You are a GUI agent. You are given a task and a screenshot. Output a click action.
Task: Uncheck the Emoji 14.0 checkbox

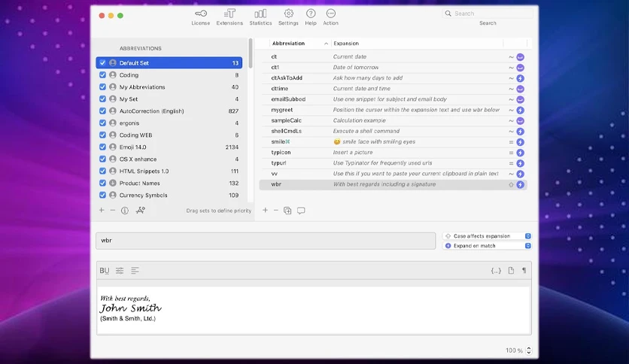tap(102, 147)
